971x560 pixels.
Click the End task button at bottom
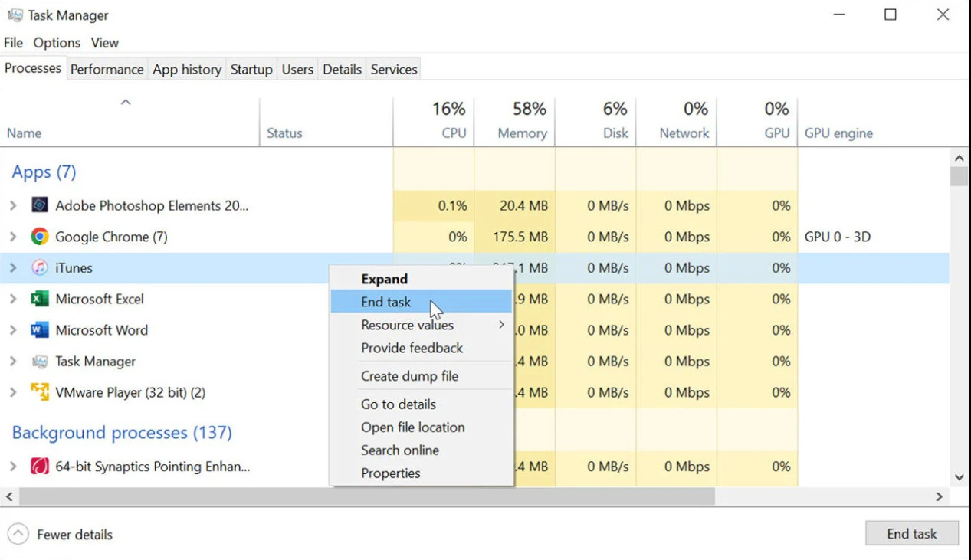tap(912, 534)
